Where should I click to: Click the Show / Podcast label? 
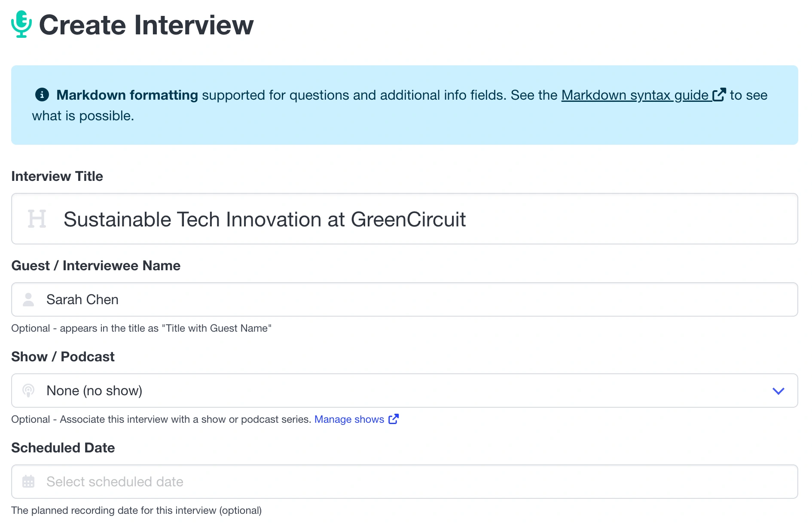coord(63,357)
